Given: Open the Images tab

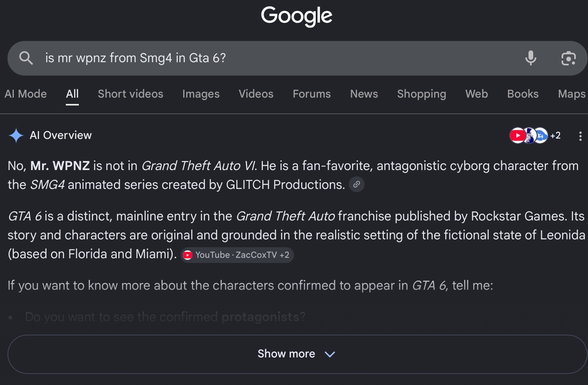Looking at the screenshot, I should (201, 94).
